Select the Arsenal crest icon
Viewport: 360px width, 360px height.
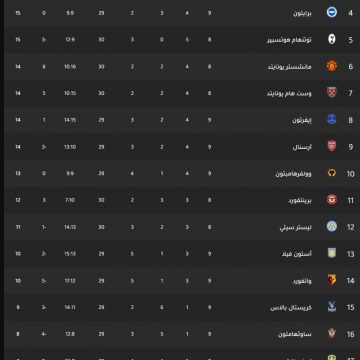(x=332, y=146)
